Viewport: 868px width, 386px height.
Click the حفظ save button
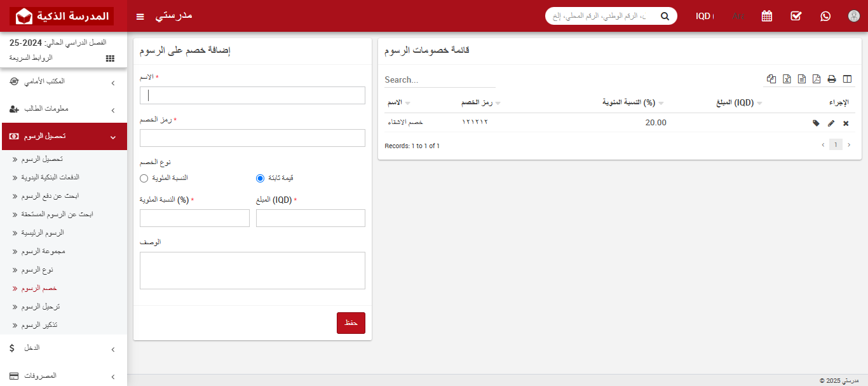pos(351,322)
